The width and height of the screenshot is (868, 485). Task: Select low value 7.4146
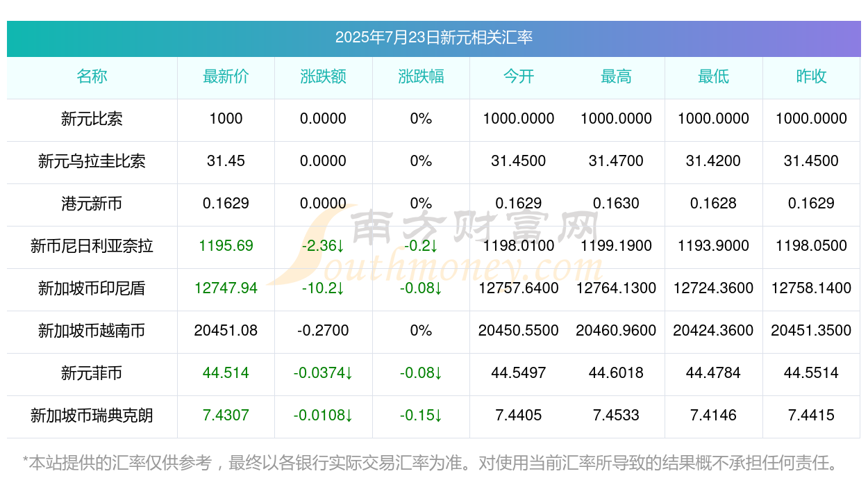(714, 416)
